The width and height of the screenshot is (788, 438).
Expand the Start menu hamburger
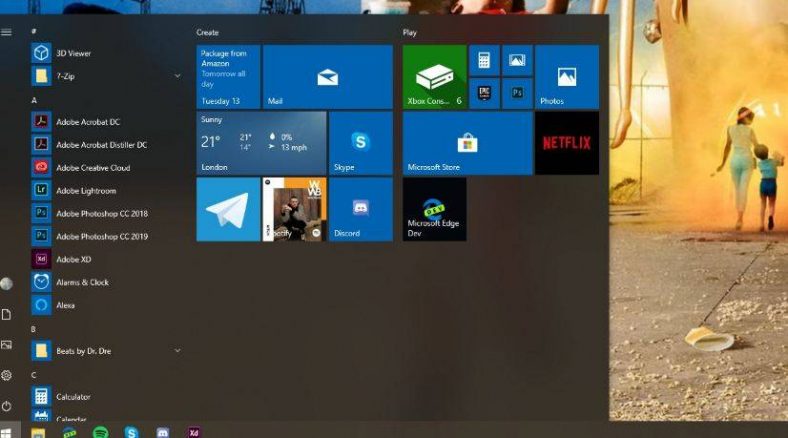pos(7,32)
